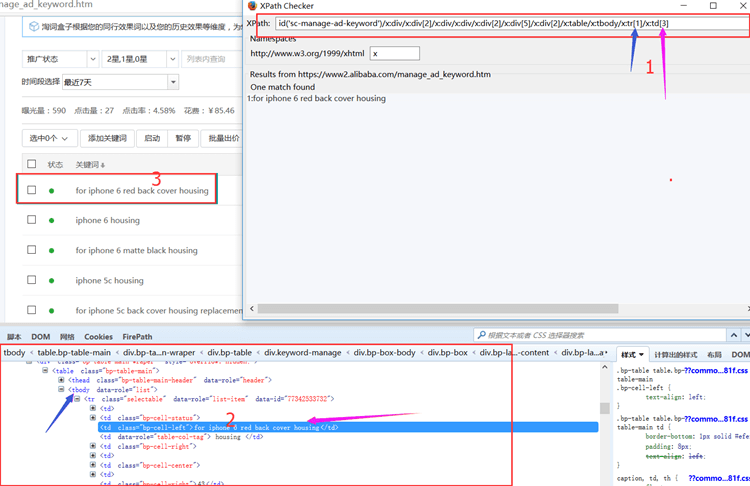This screenshot has height=486, width=750.
Task: Collapse the tbody data-role list node
Action: 61,389
